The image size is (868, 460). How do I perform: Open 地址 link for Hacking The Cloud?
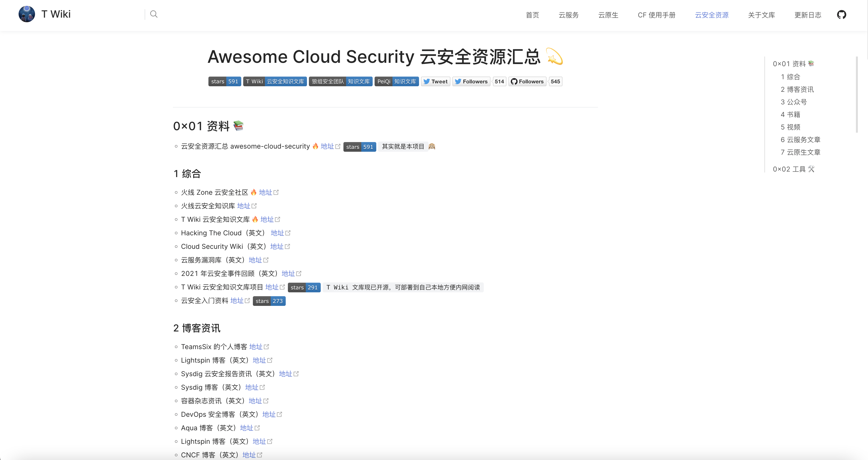(280, 233)
